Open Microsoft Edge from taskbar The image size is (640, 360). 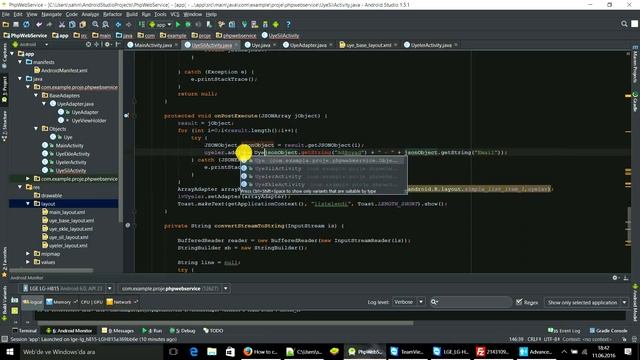pyautogui.click(x=193, y=351)
